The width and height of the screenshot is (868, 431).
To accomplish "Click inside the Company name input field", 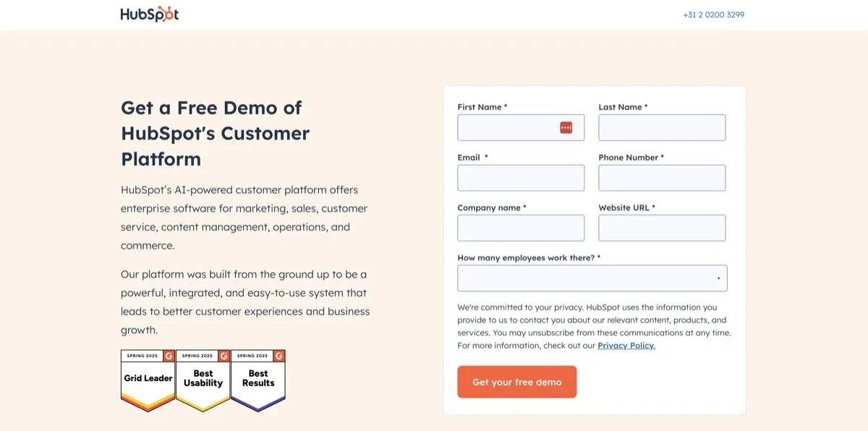I will tap(521, 227).
